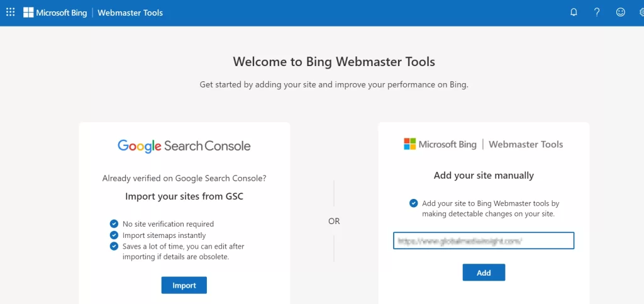Click the Microsoft Bing logo in header
Viewport: 644px width, 304px height.
point(55,13)
